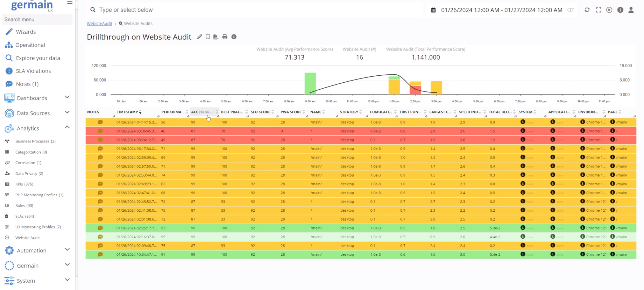Click the replay playback icon in the top bar
Image resolution: width=644 pixels, height=290 pixels.
pos(609,10)
